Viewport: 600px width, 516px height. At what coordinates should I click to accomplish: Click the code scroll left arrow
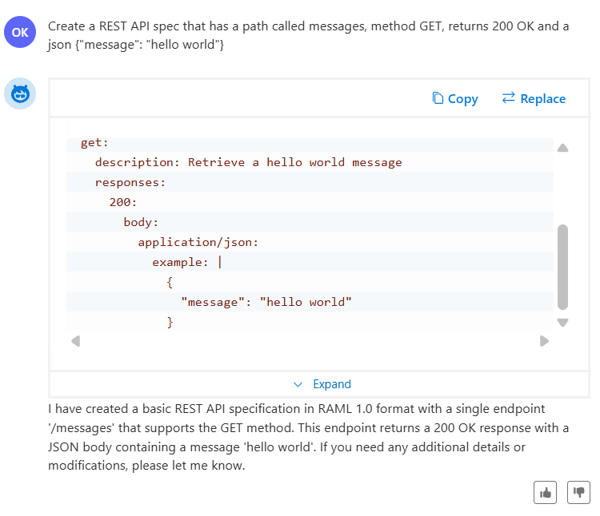pos(76,341)
